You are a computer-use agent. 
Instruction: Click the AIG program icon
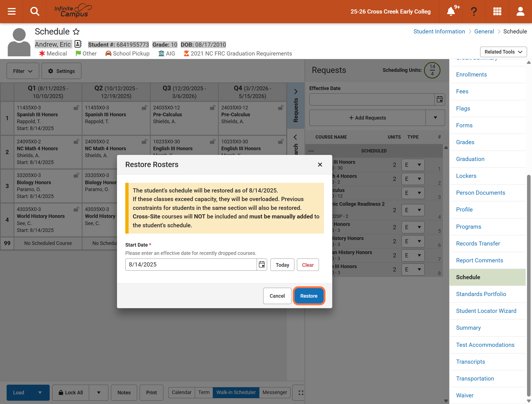[161, 54]
